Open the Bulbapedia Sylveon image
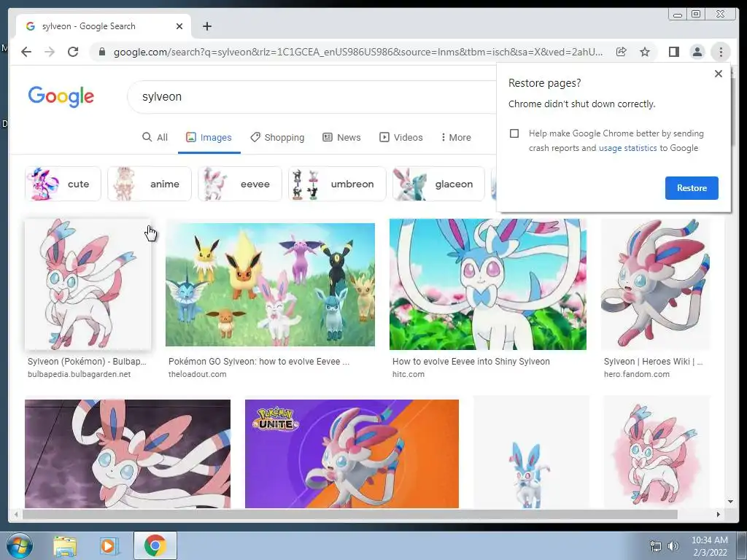Image resolution: width=747 pixels, height=560 pixels. pos(88,284)
